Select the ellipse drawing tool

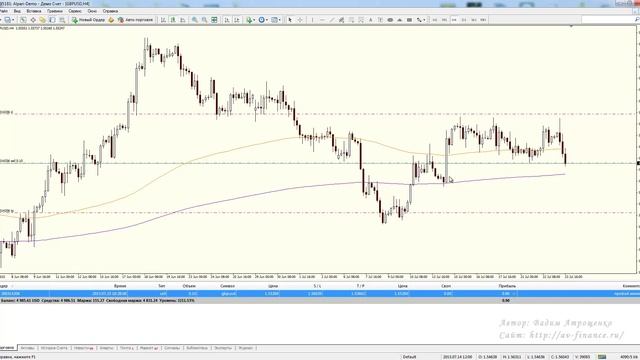(x=390, y=20)
